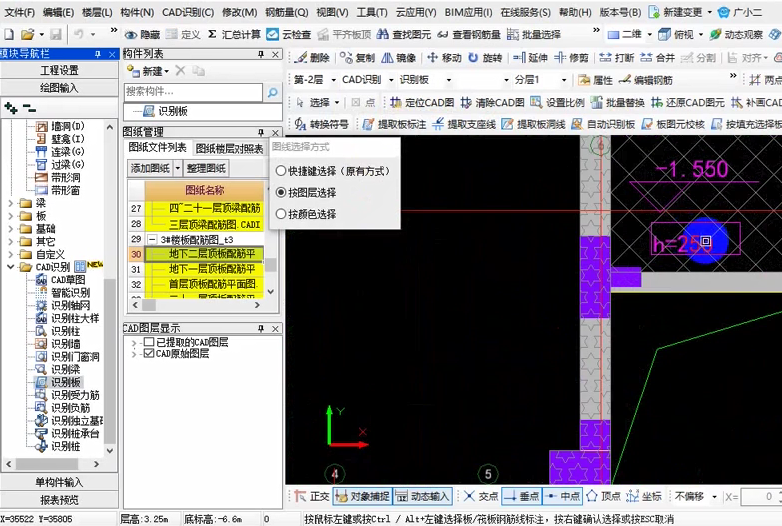Select the 旋转 (rotate) tool
Image resolution: width=782 pixels, height=526 pixels.
pos(485,58)
